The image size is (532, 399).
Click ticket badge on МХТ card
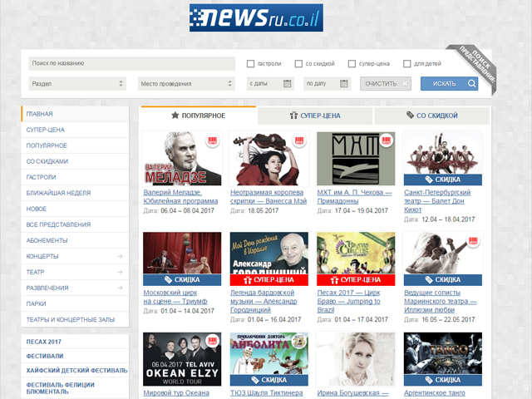pyautogui.click(x=386, y=140)
